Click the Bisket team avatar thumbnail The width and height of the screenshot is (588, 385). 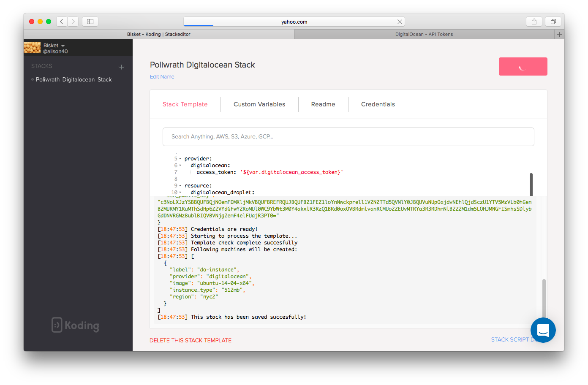click(x=32, y=48)
